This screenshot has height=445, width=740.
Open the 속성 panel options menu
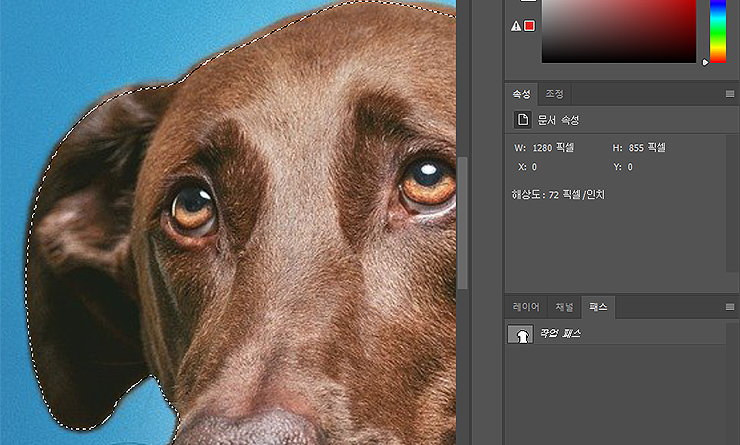click(x=730, y=94)
